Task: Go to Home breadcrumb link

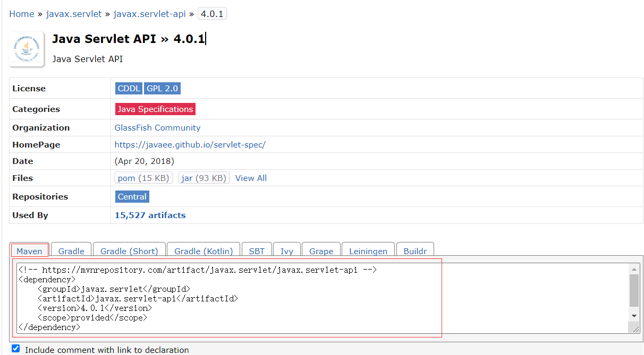Action: click(22, 14)
